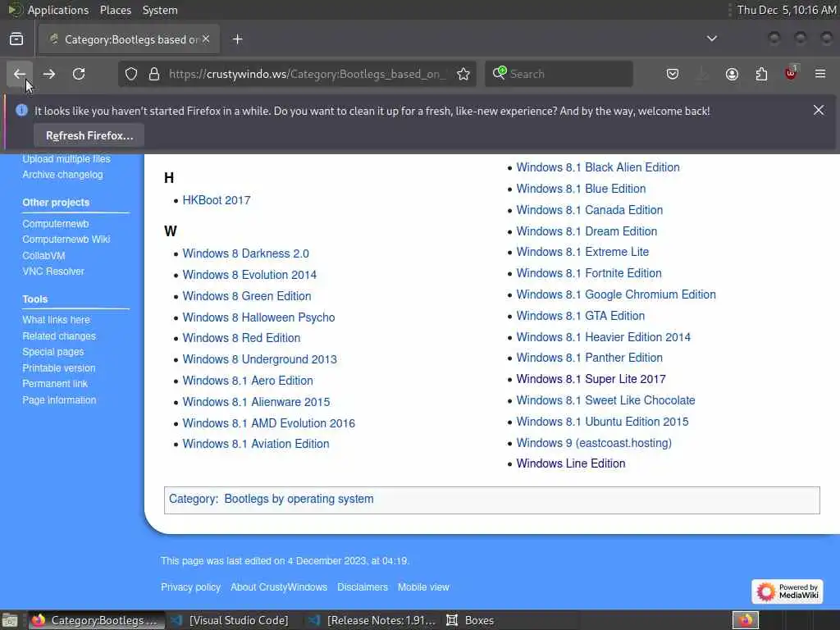840x630 pixels.
Task: Reload the current page
Action: point(79,74)
